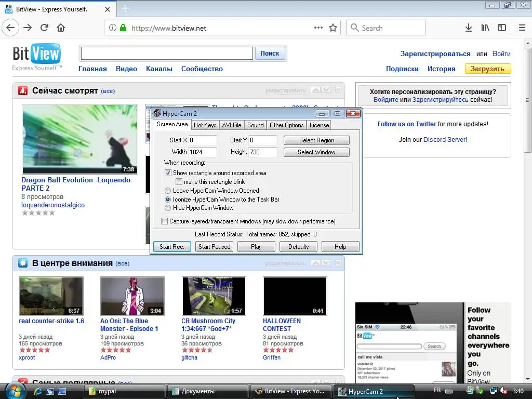Click the Play button in HyperCam
The height and width of the screenshot is (399, 532).
[x=256, y=247]
